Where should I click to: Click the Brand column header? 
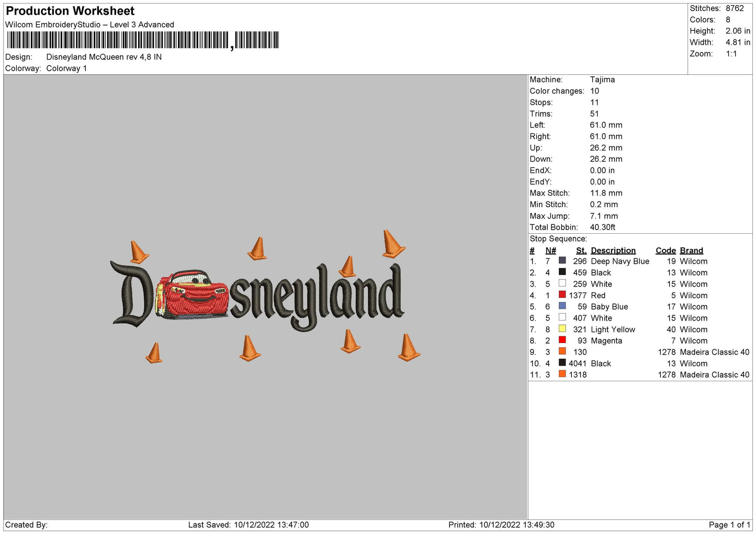coord(691,251)
